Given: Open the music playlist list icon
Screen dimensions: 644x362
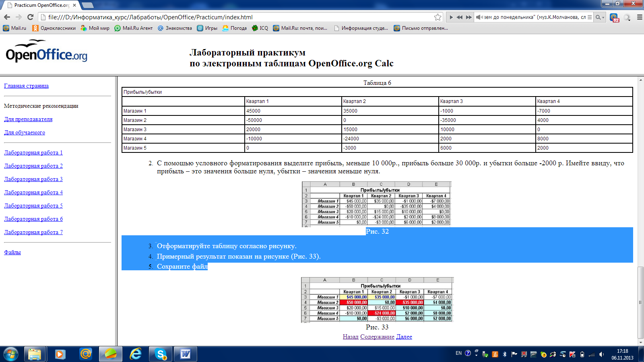Looking at the screenshot, I should [590, 17].
